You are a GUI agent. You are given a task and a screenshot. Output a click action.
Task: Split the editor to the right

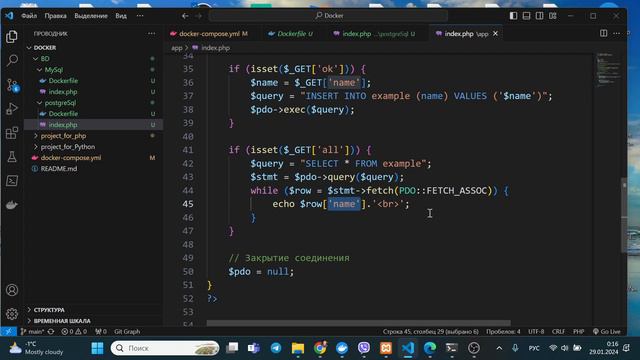coord(603,33)
